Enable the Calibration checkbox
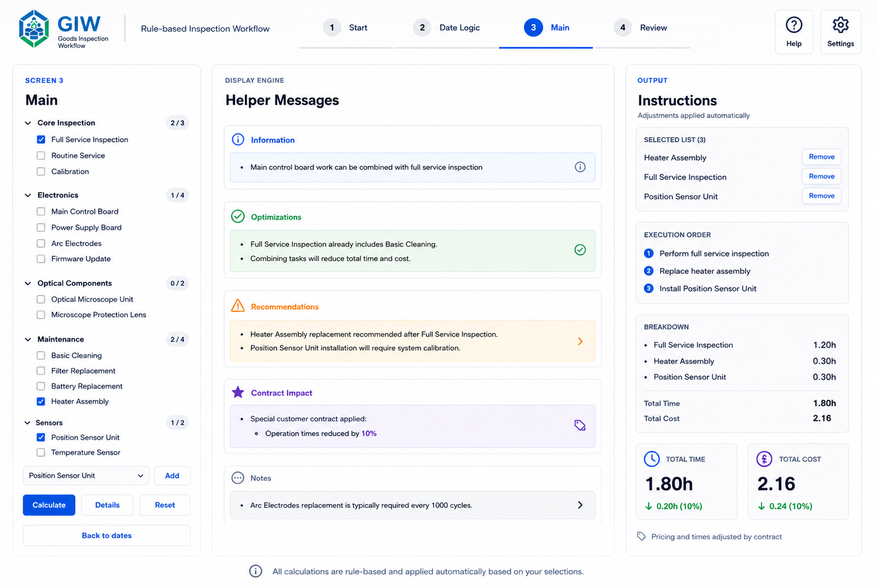Viewport: 878px width, 588px height. [x=41, y=171]
